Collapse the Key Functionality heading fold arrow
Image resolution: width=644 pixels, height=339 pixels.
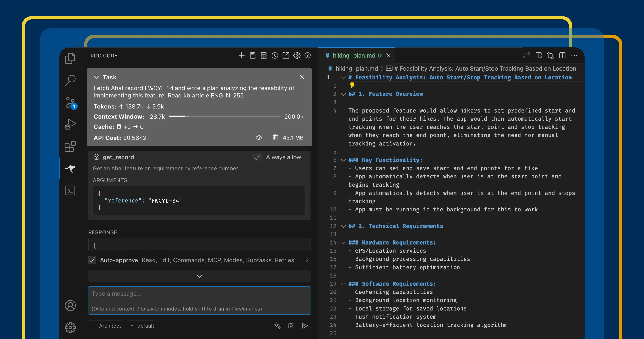343,160
